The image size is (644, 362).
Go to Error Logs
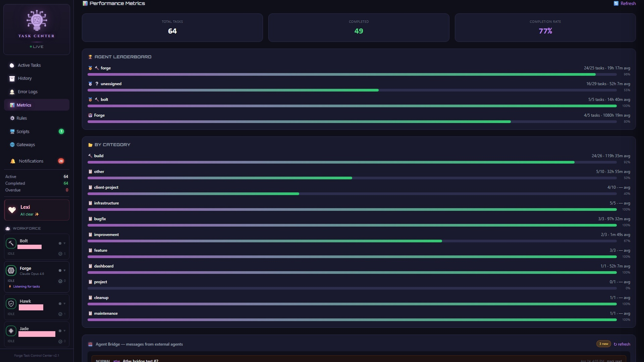click(x=37, y=92)
